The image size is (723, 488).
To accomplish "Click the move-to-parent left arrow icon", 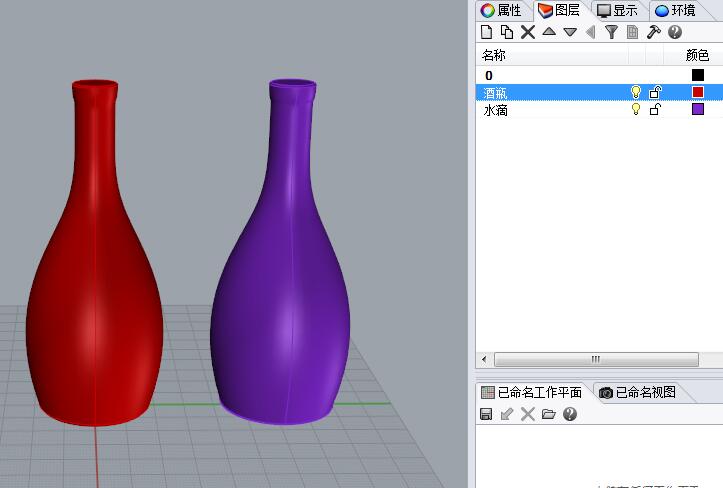I will coord(590,32).
